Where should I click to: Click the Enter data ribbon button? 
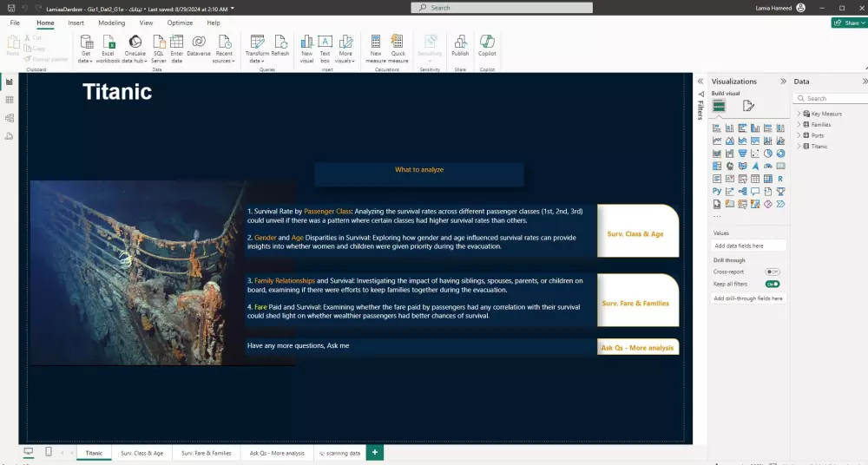(176, 49)
